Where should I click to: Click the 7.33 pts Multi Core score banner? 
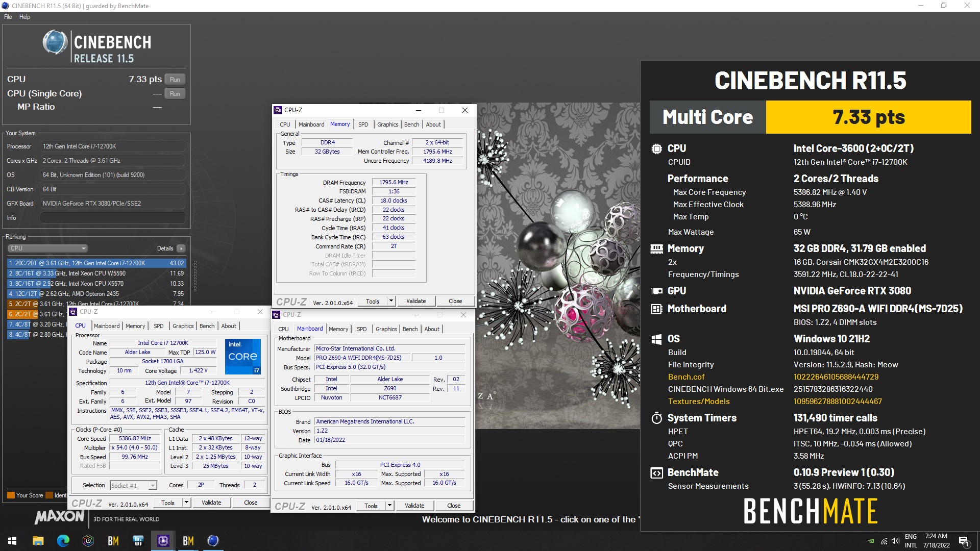(x=868, y=117)
